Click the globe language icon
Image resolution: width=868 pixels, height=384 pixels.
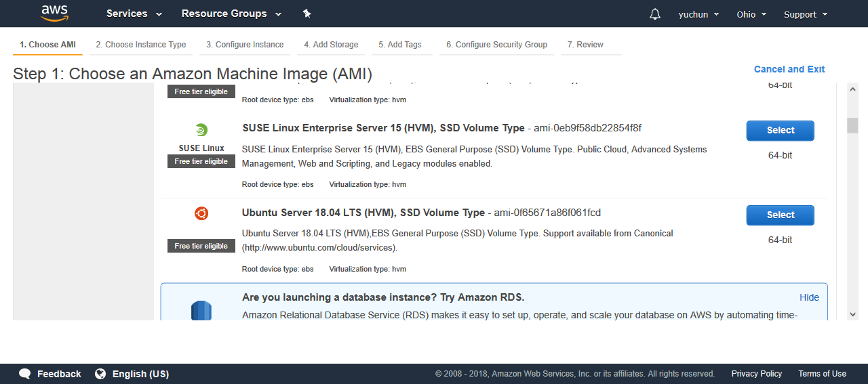[100, 374]
